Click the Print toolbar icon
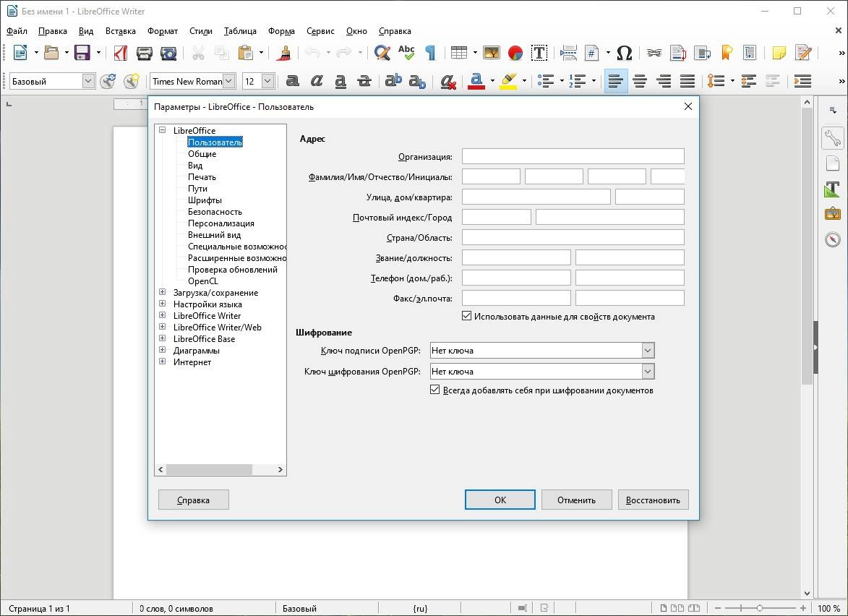 [x=145, y=53]
